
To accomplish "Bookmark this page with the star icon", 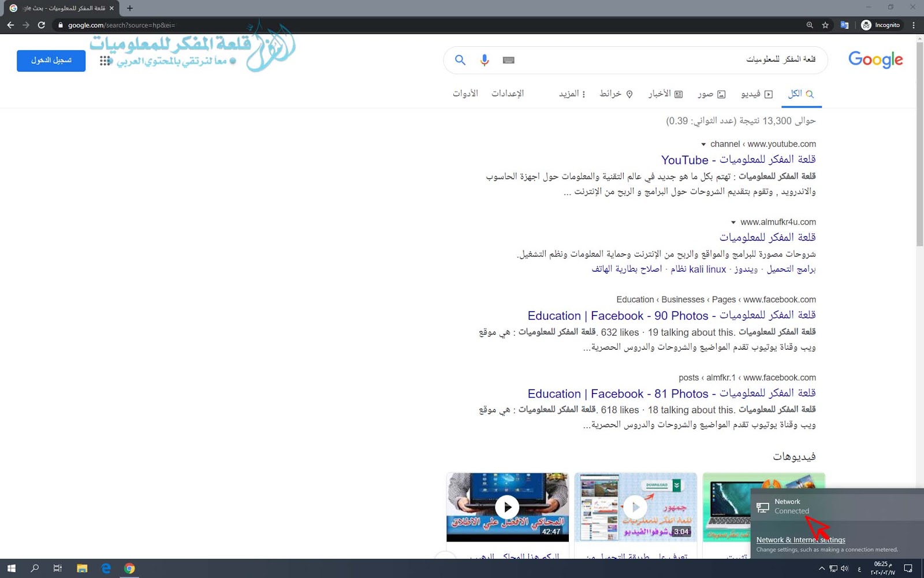I will tap(825, 25).
